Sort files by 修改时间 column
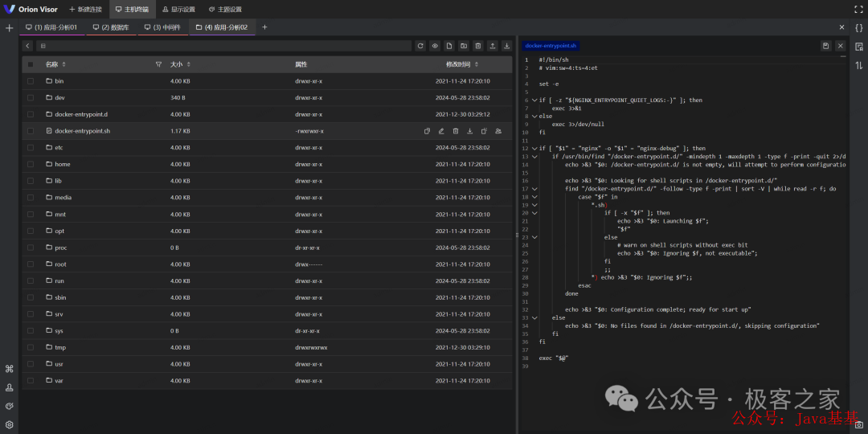 [461, 65]
